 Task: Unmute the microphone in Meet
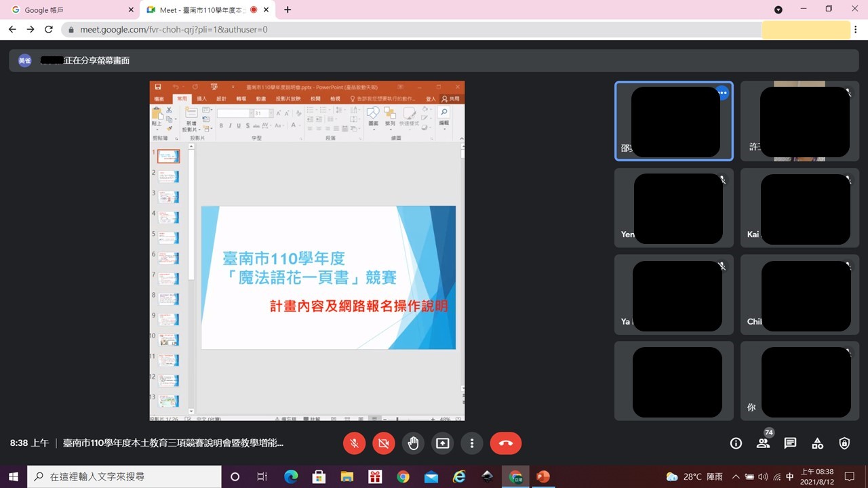click(354, 443)
